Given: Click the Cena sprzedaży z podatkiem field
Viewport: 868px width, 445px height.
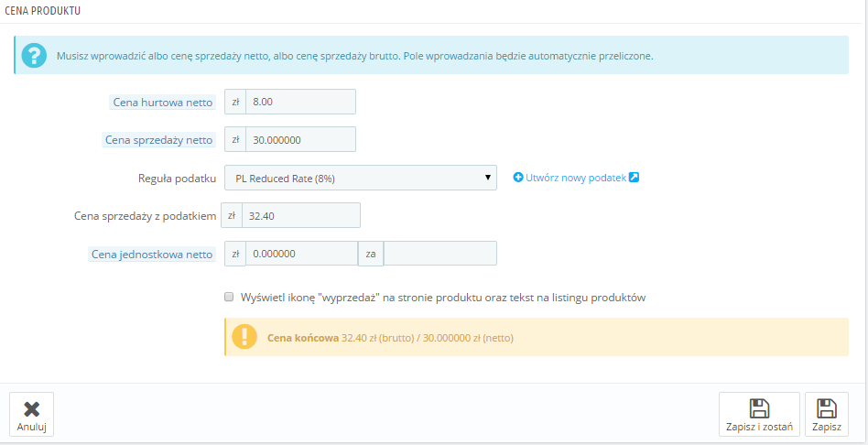Looking at the screenshot, I should pyautogui.click(x=302, y=215).
